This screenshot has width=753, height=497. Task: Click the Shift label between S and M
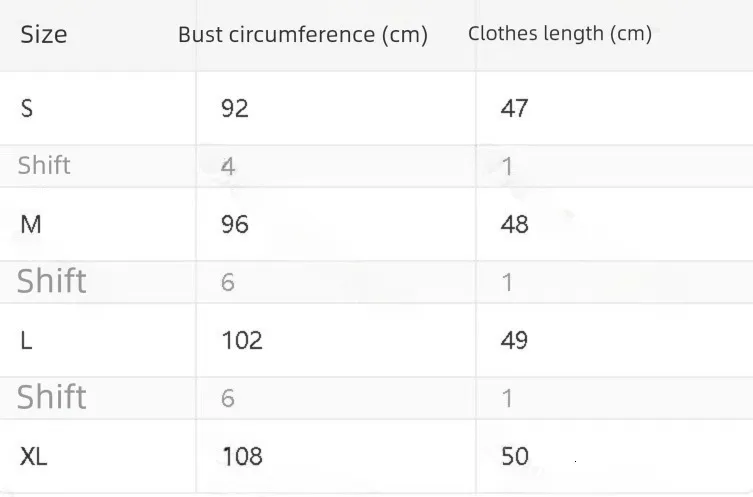click(44, 165)
